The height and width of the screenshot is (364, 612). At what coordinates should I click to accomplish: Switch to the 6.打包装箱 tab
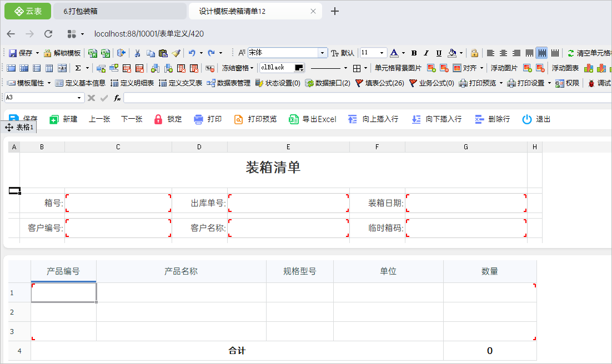tap(120, 11)
